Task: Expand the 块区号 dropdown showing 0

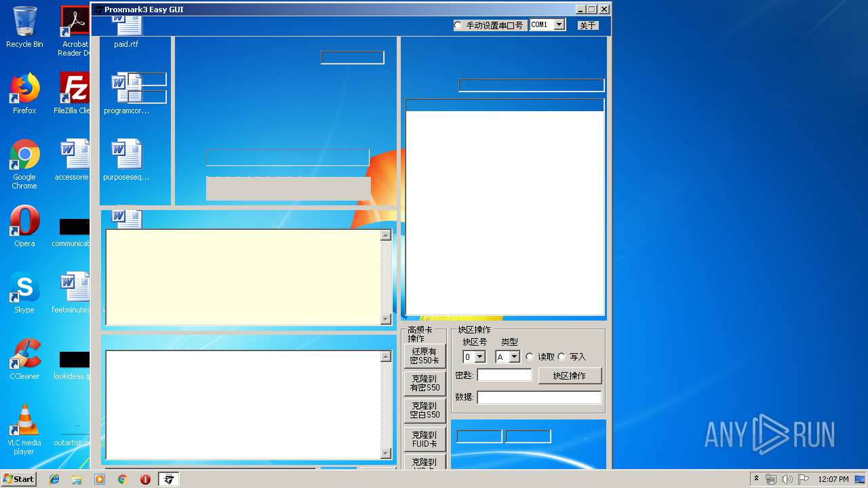Action: 480,357
